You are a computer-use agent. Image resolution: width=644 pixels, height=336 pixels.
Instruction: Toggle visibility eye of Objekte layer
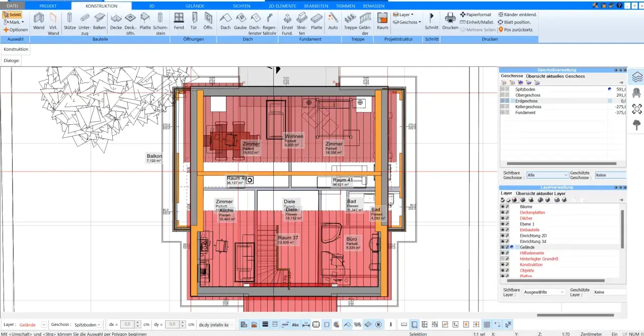tap(502, 271)
